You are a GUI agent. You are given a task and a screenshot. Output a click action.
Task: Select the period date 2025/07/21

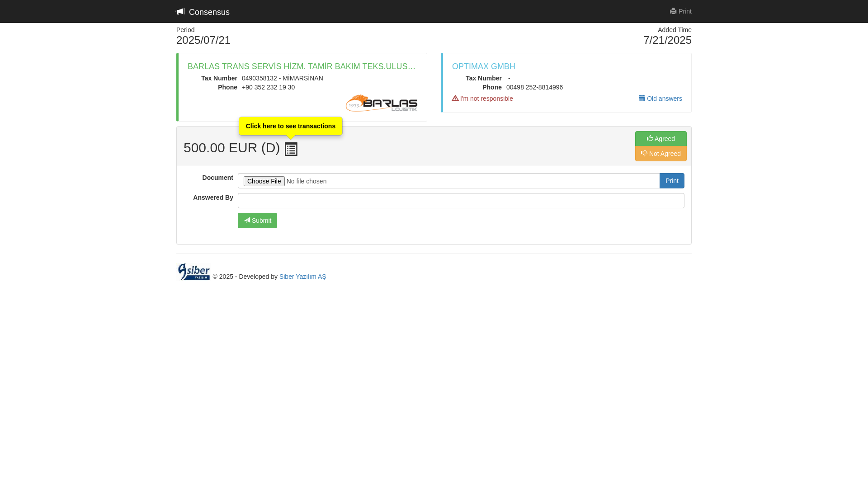[203, 40]
